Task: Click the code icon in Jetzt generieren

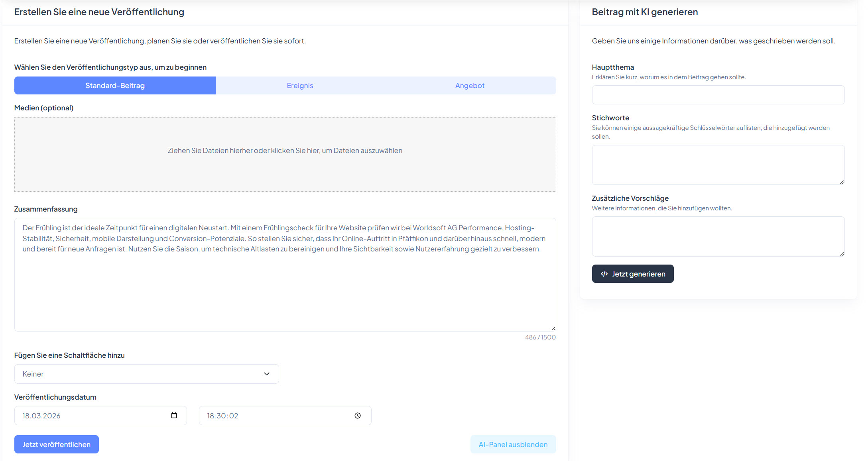Action: coord(604,274)
